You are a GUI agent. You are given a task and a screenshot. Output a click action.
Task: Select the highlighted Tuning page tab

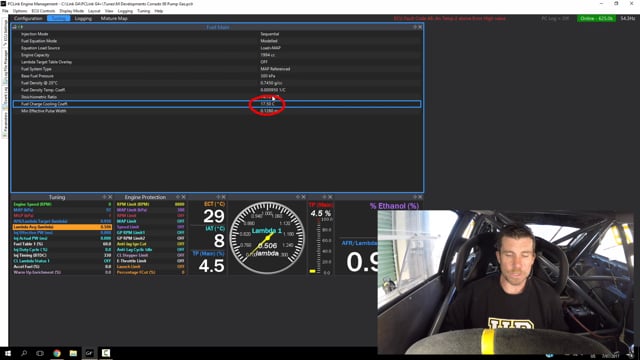click(x=58, y=18)
